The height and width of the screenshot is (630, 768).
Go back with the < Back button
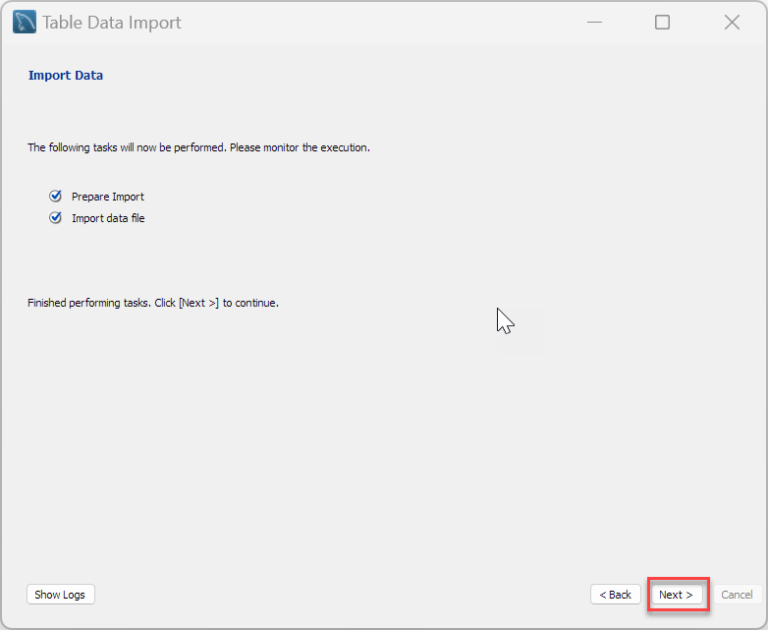coord(615,594)
